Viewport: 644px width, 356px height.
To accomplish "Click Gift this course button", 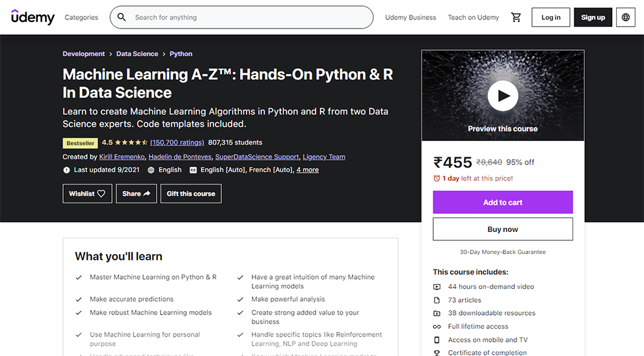I will point(191,194).
